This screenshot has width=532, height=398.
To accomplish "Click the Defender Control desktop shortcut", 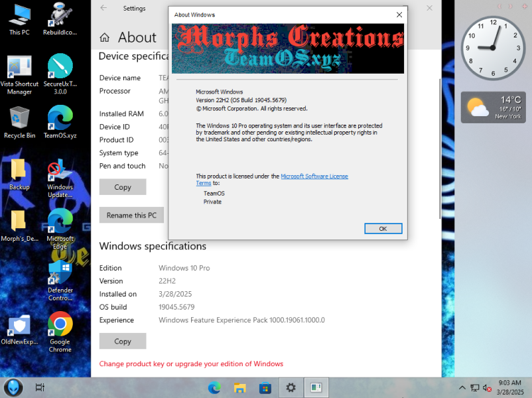I will pyautogui.click(x=60, y=281).
